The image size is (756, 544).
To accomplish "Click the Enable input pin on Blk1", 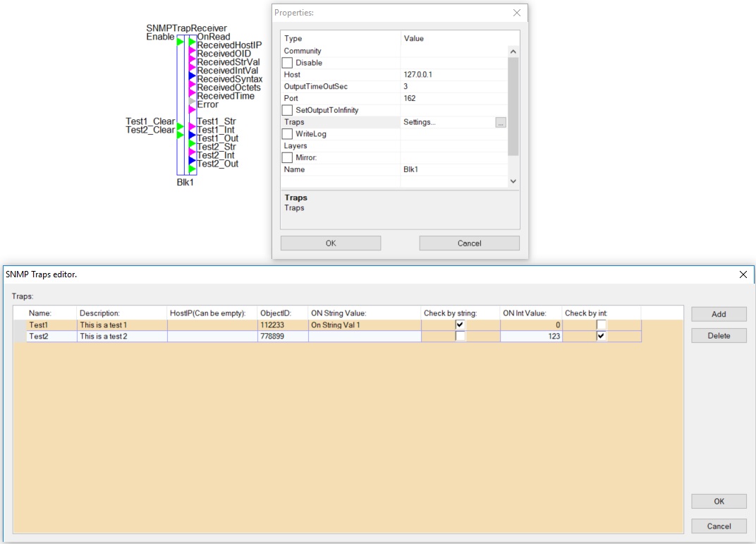I will tap(181, 42).
